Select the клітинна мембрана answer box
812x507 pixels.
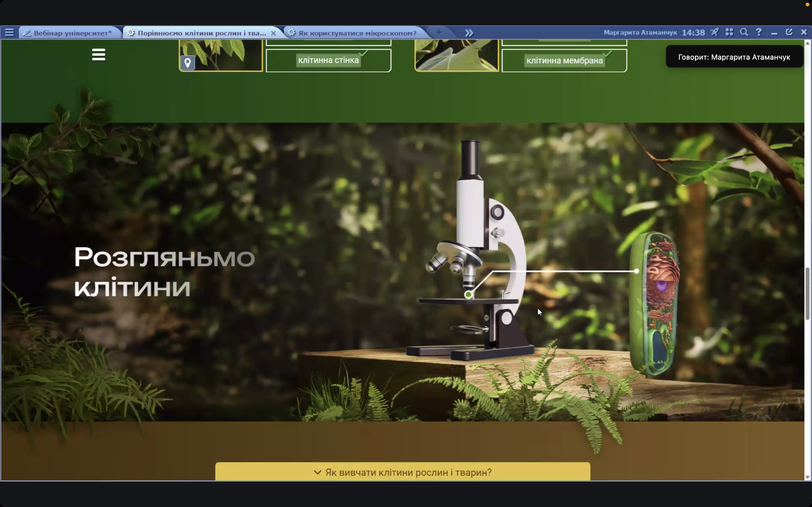click(564, 61)
